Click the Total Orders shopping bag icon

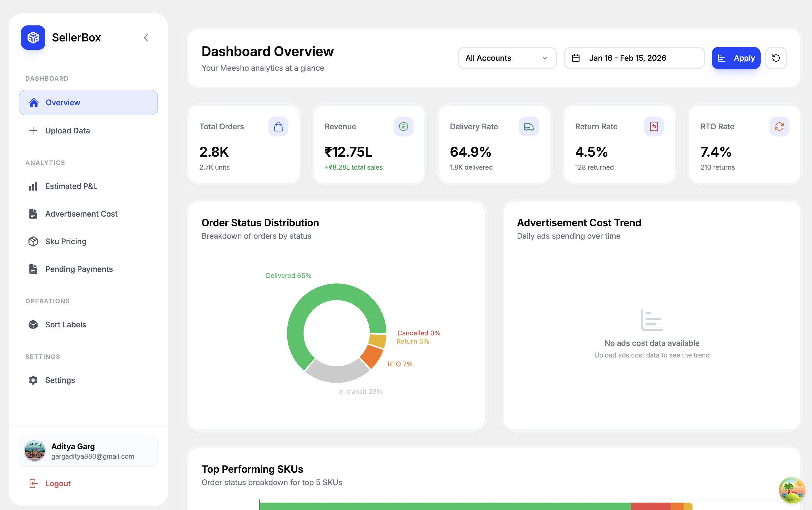[x=278, y=127]
